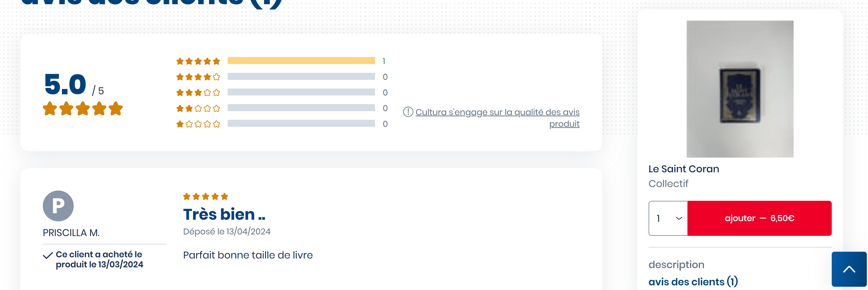Go to the description section link
Screen dimensions: 868x290
point(676,264)
